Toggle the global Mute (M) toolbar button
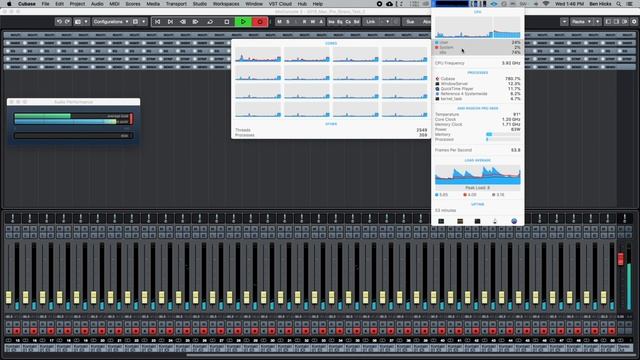The image size is (640, 360). [279, 22]
